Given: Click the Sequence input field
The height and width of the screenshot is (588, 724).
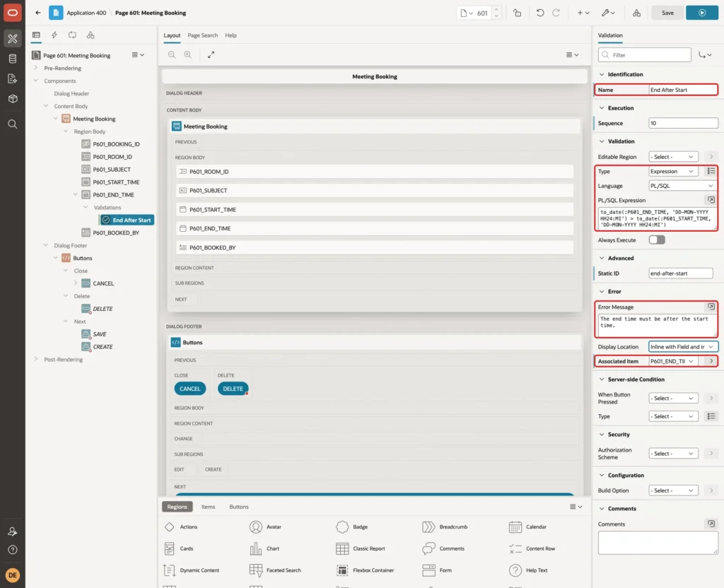Looking at the screenshot, I should [x=683, y=123].
